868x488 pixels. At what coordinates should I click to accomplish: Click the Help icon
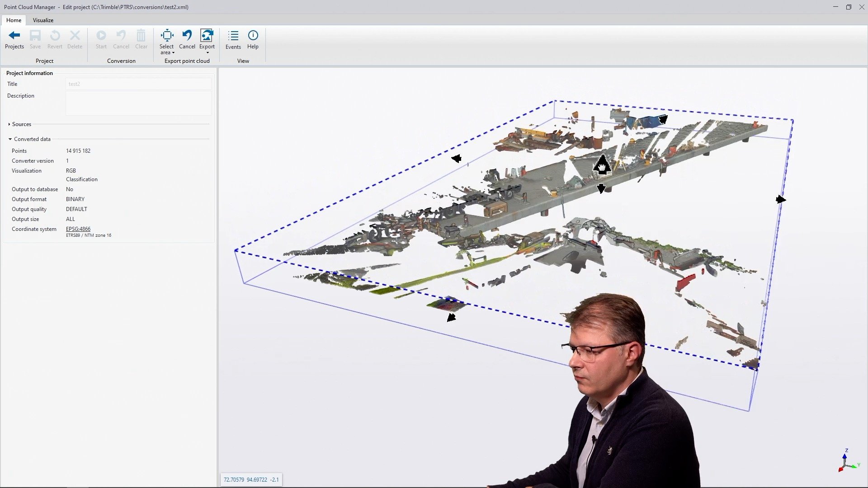[x=253, y=35]
